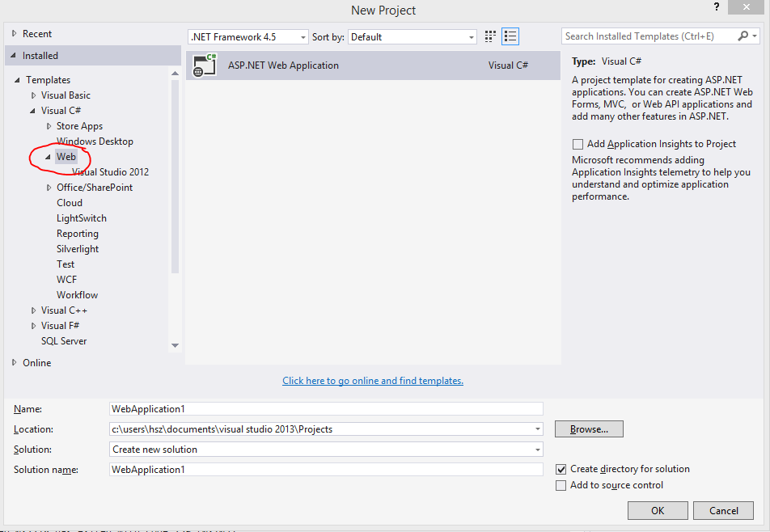Screen dimensions: 770x532
Task: Expand the Visual C++ node
Action: click(33, 310)
